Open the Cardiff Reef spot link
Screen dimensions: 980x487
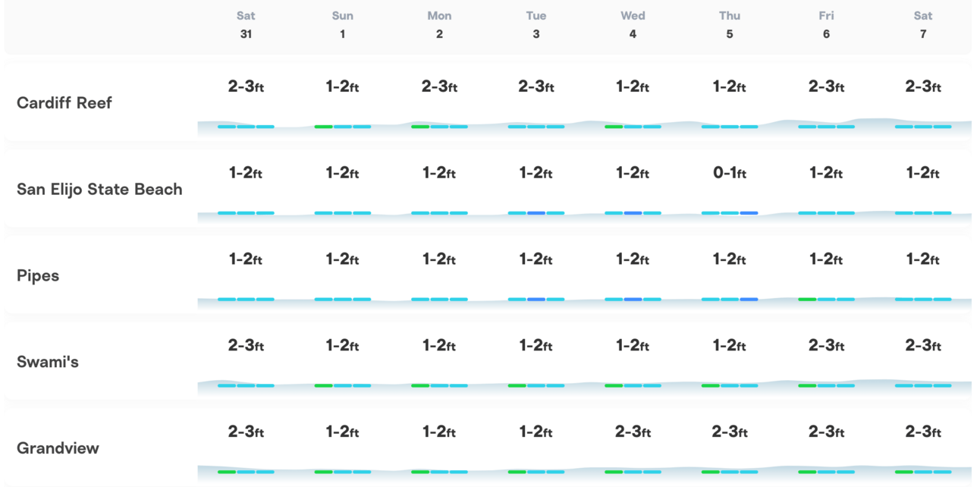coord(64,102)
